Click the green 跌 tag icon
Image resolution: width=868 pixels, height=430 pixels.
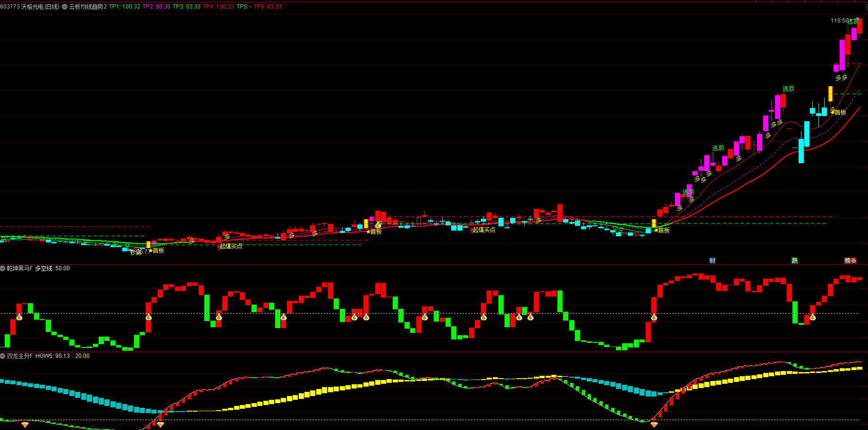[795, 261]
